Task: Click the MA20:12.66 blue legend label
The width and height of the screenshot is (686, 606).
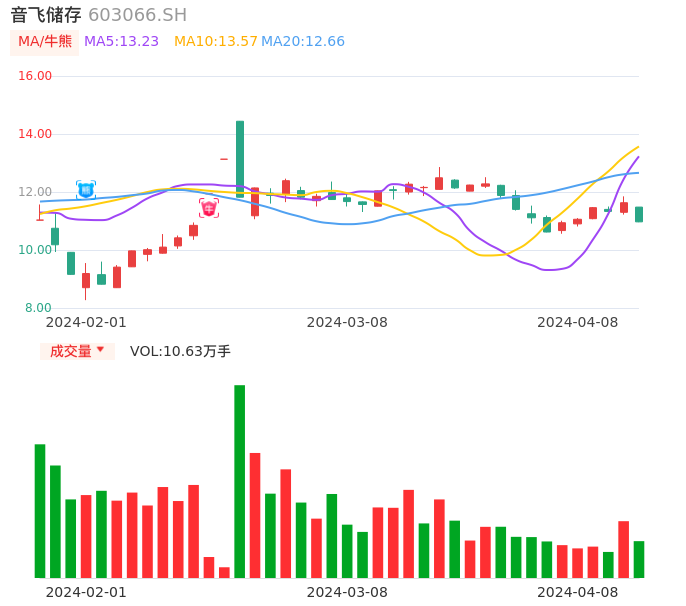Action: (303, 42)
